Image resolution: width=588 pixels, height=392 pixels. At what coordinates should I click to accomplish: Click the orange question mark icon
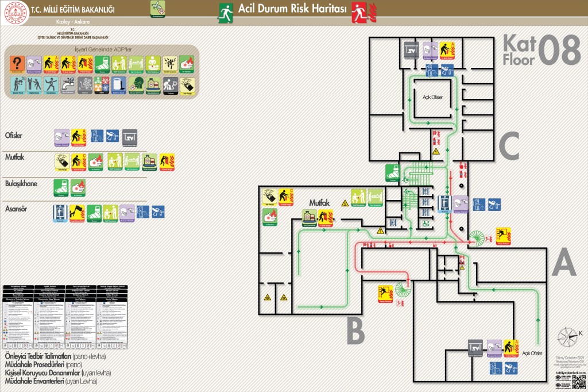(x=18, y=64)
